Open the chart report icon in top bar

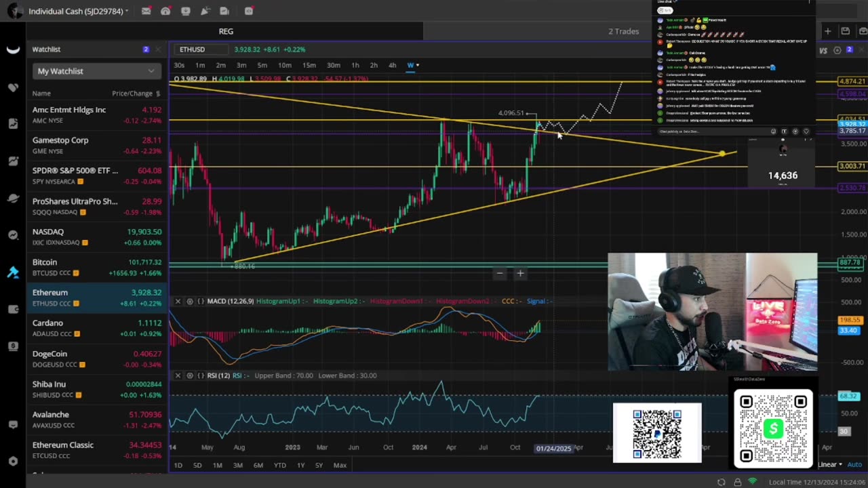pyautogui.click(x=224, y=11)
